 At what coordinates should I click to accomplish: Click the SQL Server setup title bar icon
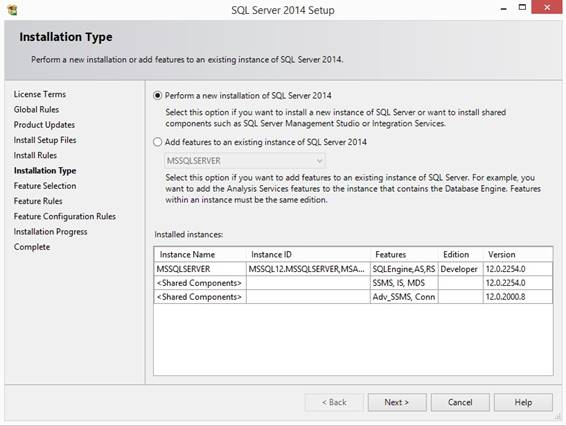tap(12, 9)
